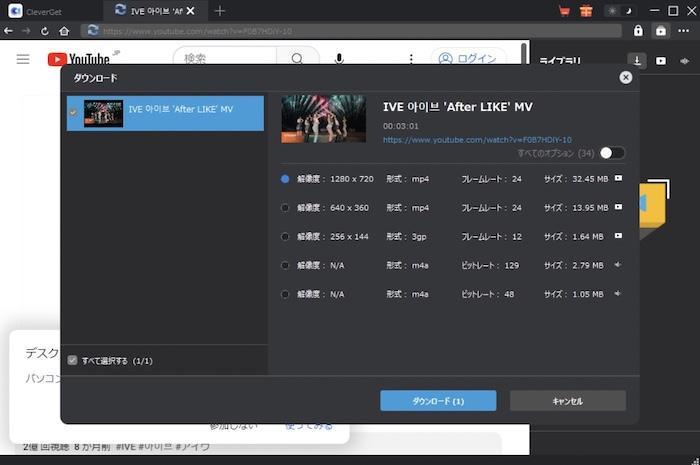Toggle light/dark theme switch

coord(620,11)
